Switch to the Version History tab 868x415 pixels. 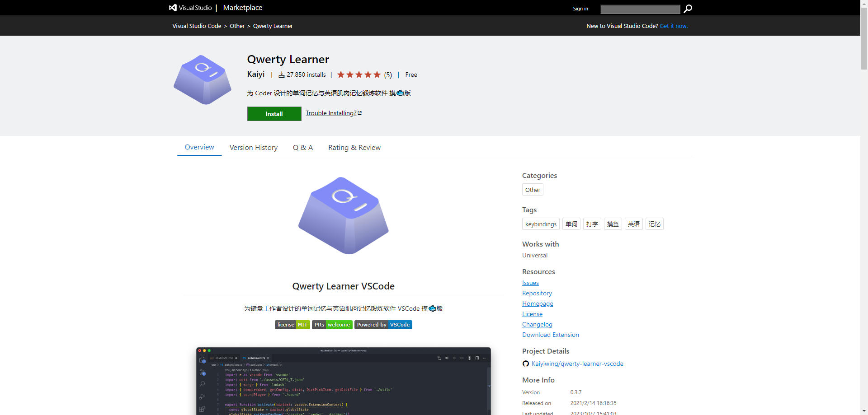click(x=254, y=148)
